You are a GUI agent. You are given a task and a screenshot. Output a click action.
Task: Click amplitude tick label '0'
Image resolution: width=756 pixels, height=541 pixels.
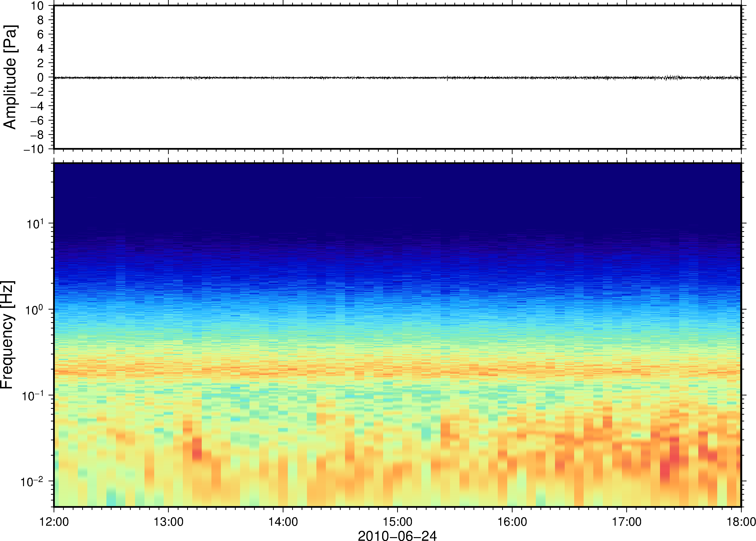click(41, 77)
